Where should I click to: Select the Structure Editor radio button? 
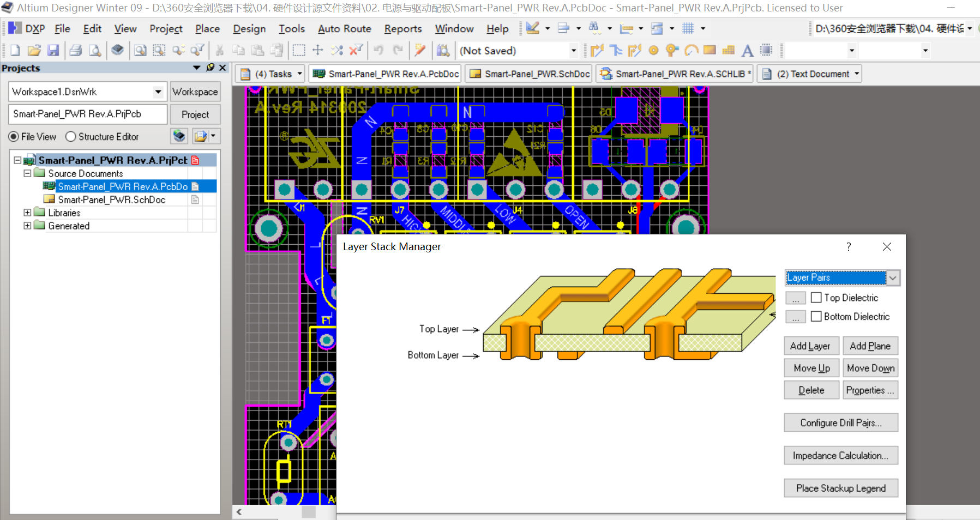[x=70, y=136]
